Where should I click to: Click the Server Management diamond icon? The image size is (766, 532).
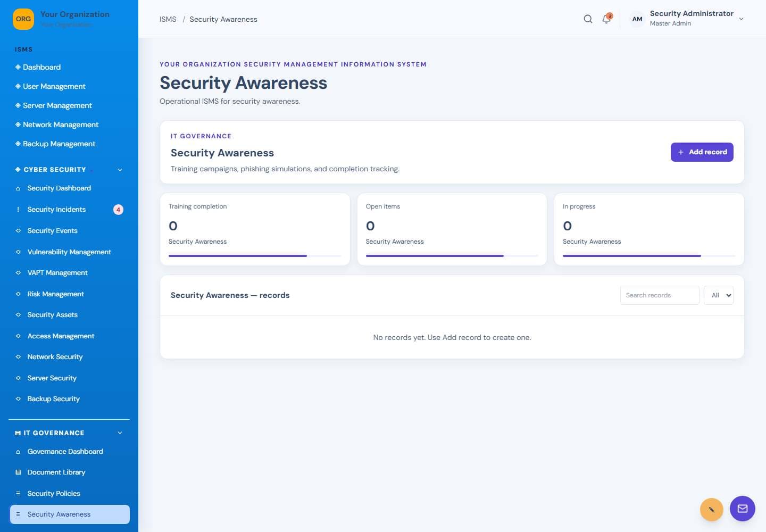pos(18,105)
